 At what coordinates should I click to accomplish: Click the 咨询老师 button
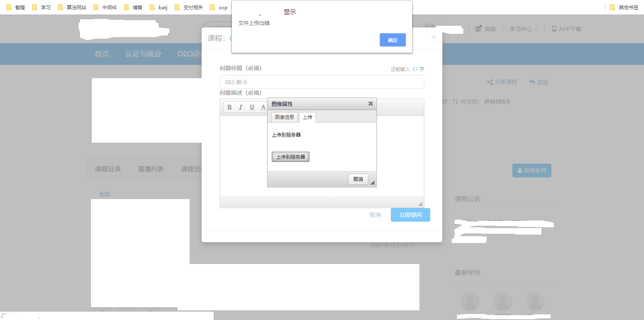(x=532, y=170)
